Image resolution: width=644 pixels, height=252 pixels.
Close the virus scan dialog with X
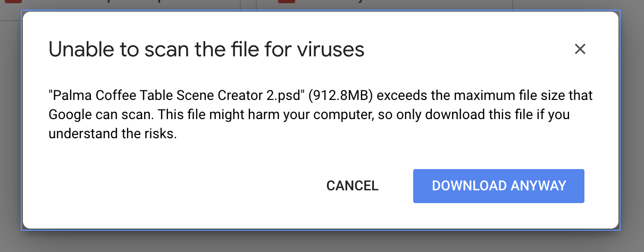[x=580, y=49]
